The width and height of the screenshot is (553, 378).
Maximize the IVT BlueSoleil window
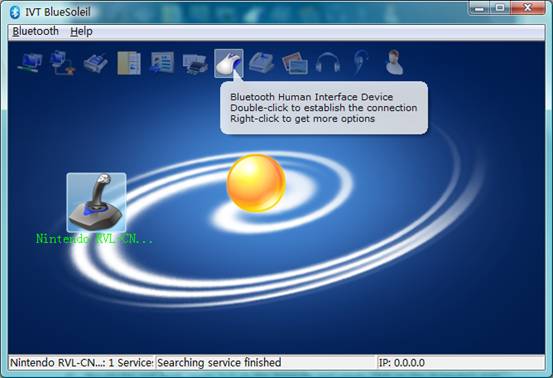click(x=499, y=8)
